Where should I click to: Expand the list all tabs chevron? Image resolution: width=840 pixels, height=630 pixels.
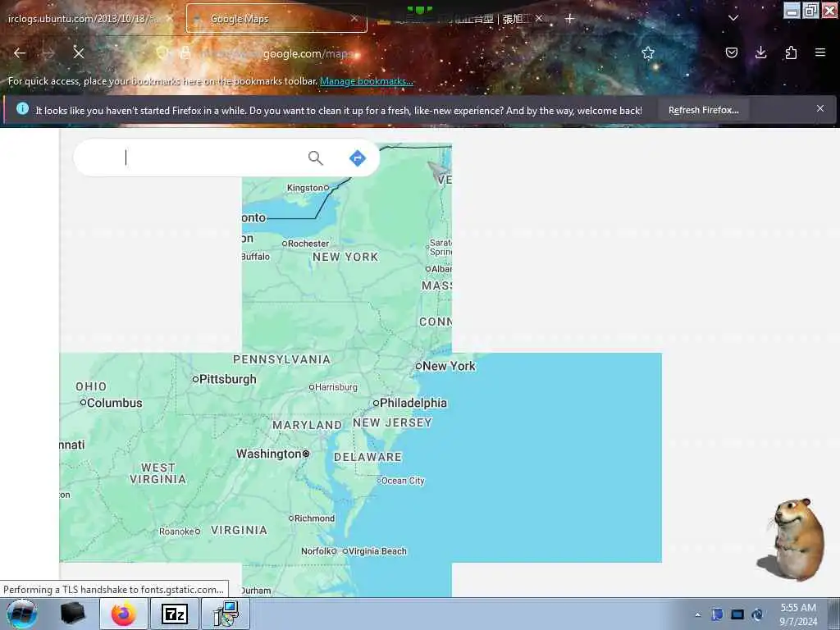[x=733, y=18]
